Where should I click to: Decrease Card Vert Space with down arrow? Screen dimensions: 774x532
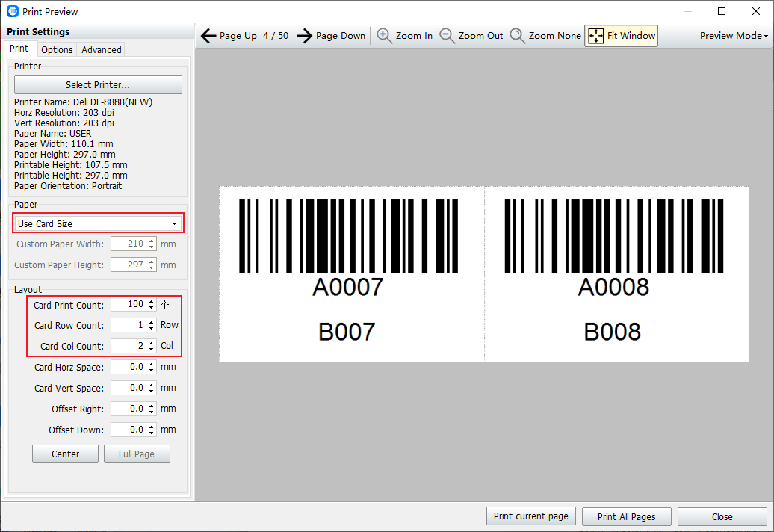(x=152, y=392)
